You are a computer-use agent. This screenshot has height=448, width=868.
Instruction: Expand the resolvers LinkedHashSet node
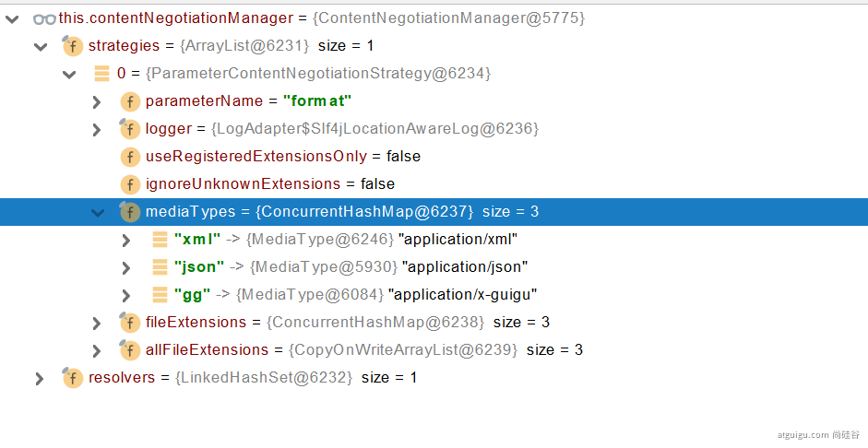pyautogui.click(x=40, y=378)
